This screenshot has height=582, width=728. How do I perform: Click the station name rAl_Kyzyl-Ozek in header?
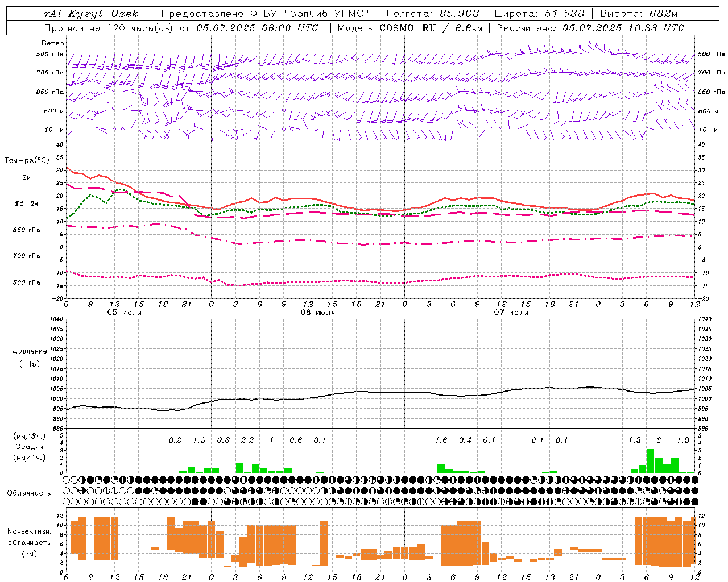(92, 14)
